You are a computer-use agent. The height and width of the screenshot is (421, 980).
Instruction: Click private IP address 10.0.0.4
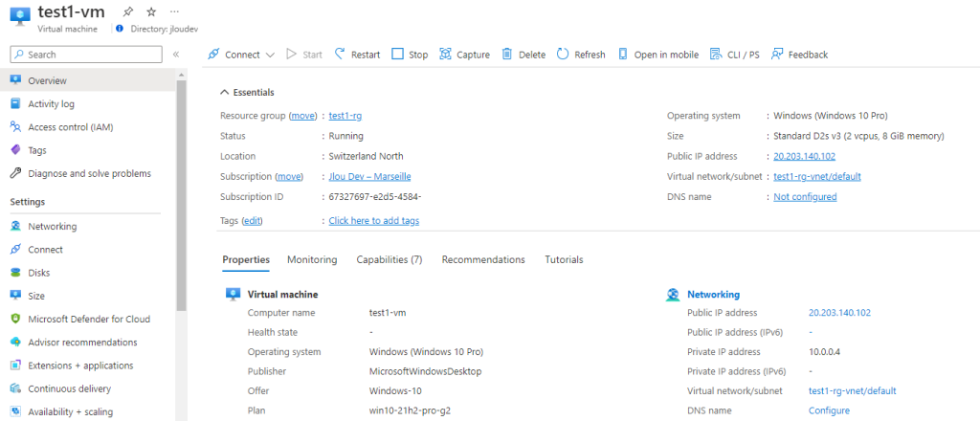[824, 352]
